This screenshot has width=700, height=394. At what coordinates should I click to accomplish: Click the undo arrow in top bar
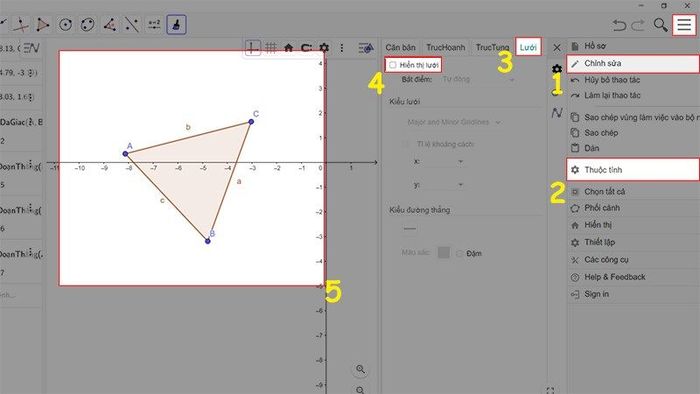point(620,25)
